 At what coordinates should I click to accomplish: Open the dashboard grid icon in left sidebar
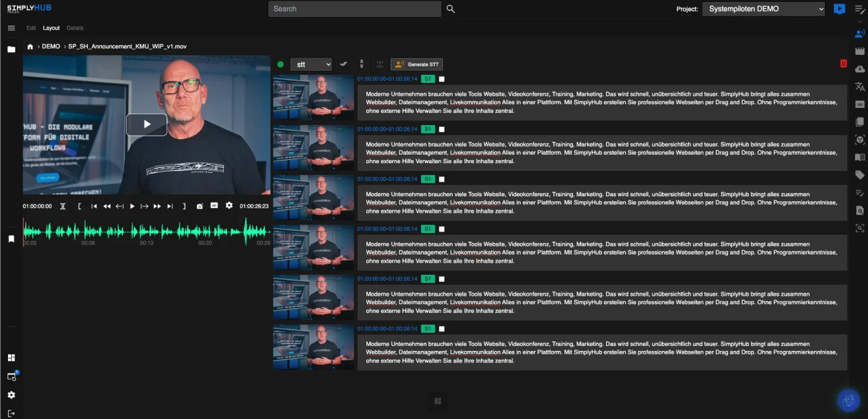coord(11,358)
